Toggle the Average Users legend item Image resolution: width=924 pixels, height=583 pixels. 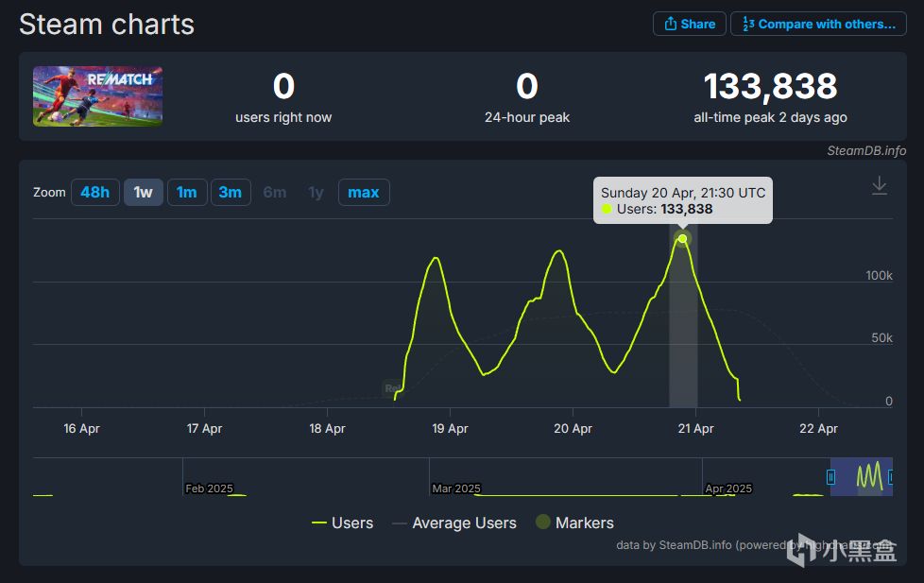[454, 523]
